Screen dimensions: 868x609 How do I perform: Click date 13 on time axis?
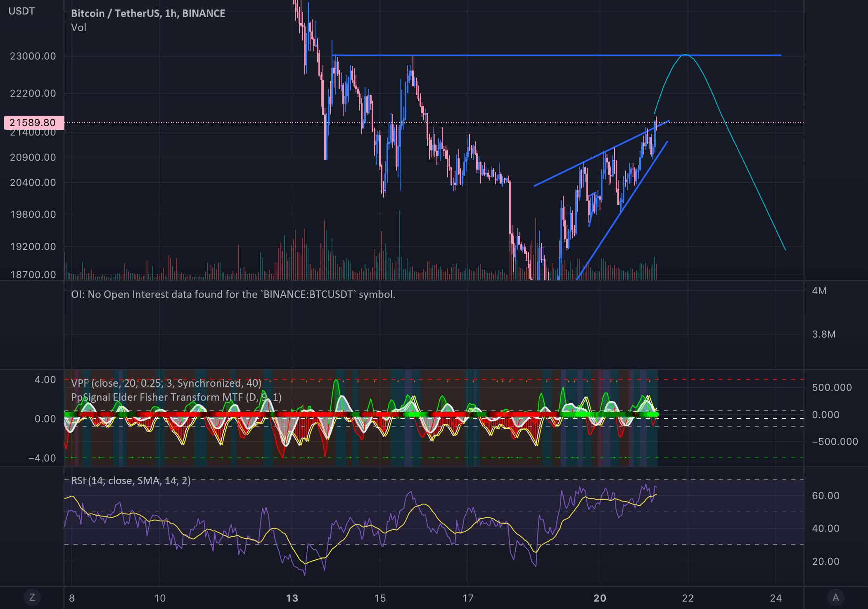click(292, 598)
